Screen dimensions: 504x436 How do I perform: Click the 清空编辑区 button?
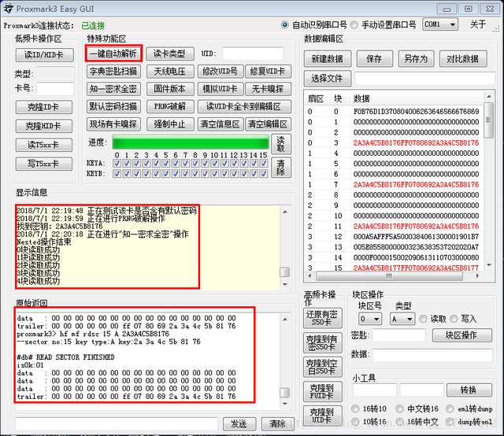[268, 124]
